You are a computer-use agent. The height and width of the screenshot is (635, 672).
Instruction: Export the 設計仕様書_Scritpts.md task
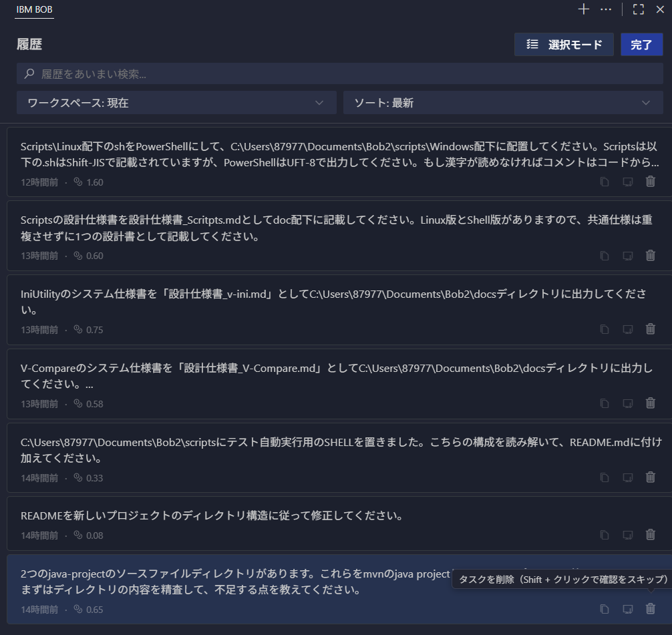pos(627,256)
